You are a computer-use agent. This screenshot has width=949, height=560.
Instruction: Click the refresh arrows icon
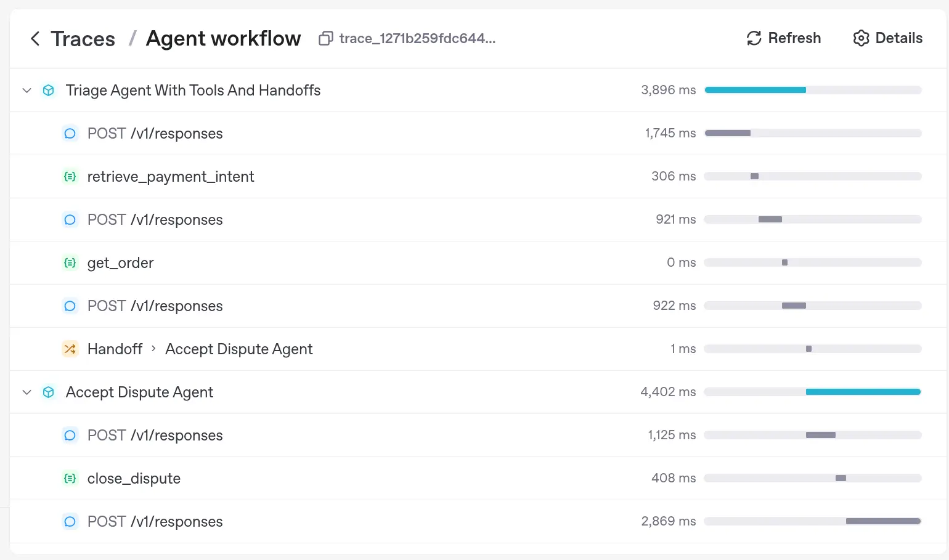coord(753,38)
